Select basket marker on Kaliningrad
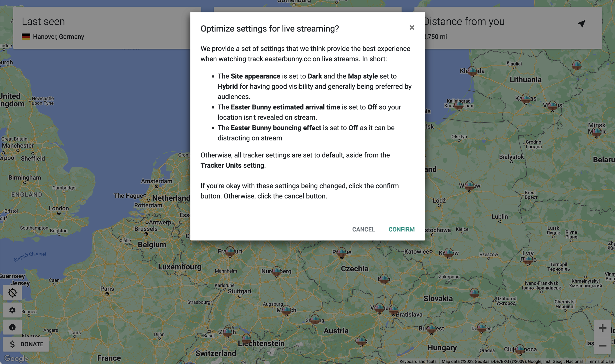This screenshot has height=364, width=615. 459,105
